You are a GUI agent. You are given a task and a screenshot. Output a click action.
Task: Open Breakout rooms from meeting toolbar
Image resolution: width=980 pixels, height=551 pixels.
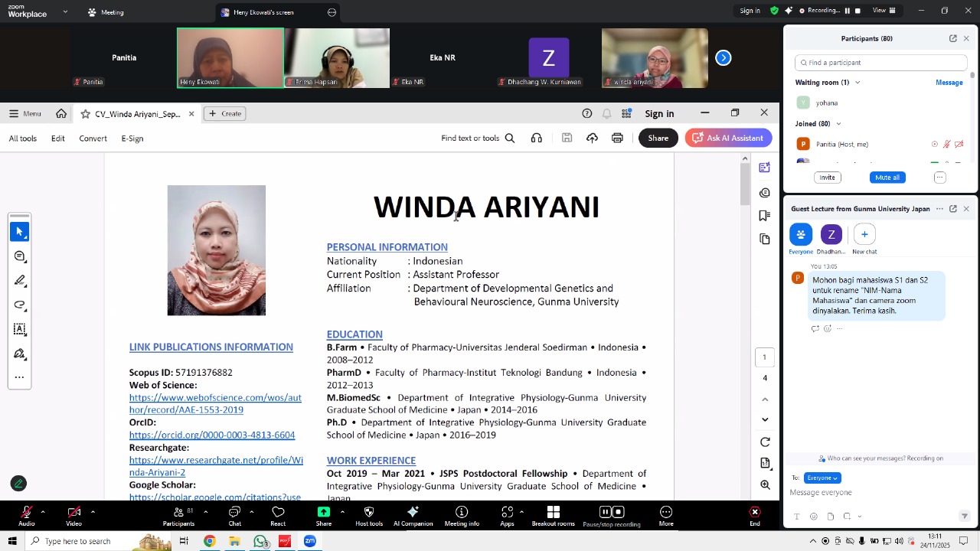(553, 512)
